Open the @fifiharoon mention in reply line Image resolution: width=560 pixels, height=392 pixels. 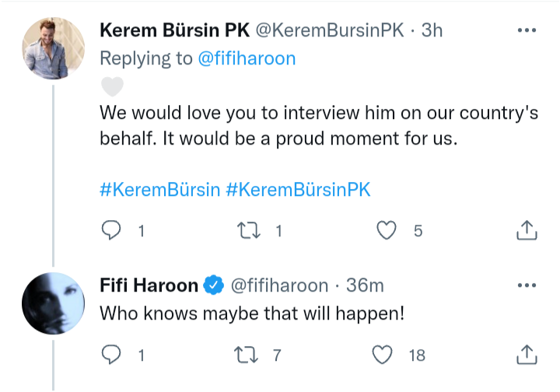click(247, 58)
